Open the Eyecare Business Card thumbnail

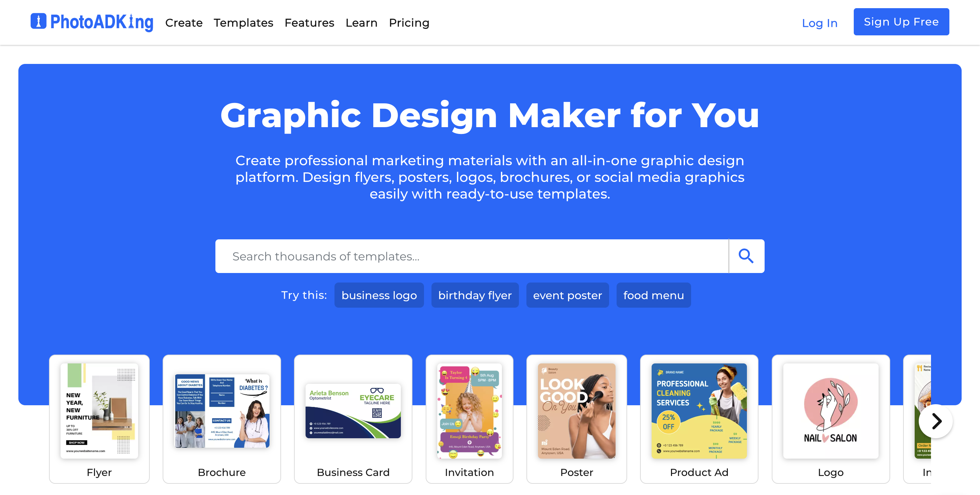tap(353, 411)
